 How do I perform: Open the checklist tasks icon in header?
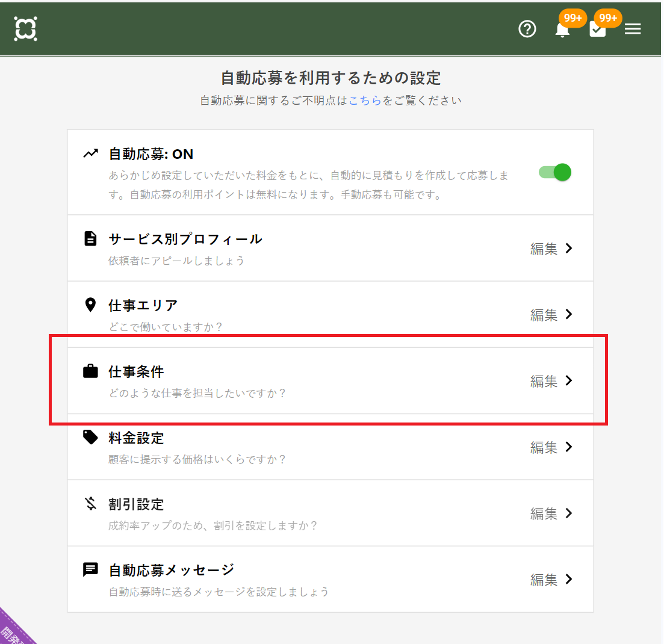[x=598, y=29]
